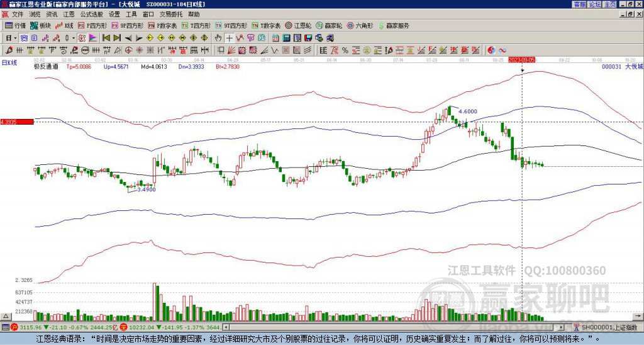Click the up-triangle expand button at bottom-left
644x345 pixels.
click(5, 316)
